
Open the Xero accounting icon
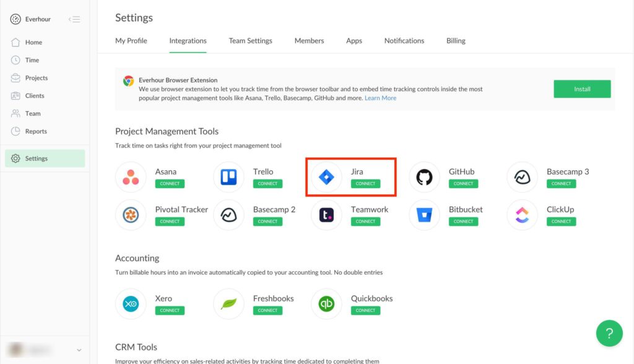[131, 304]
